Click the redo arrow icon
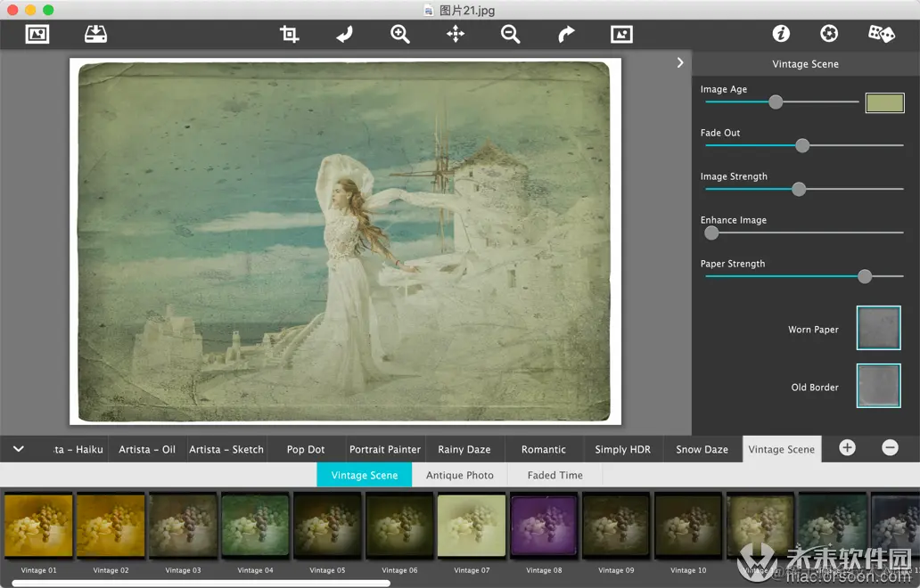This screenshot has width=920, height=588. pyautogui.click(x=565, y=34)
